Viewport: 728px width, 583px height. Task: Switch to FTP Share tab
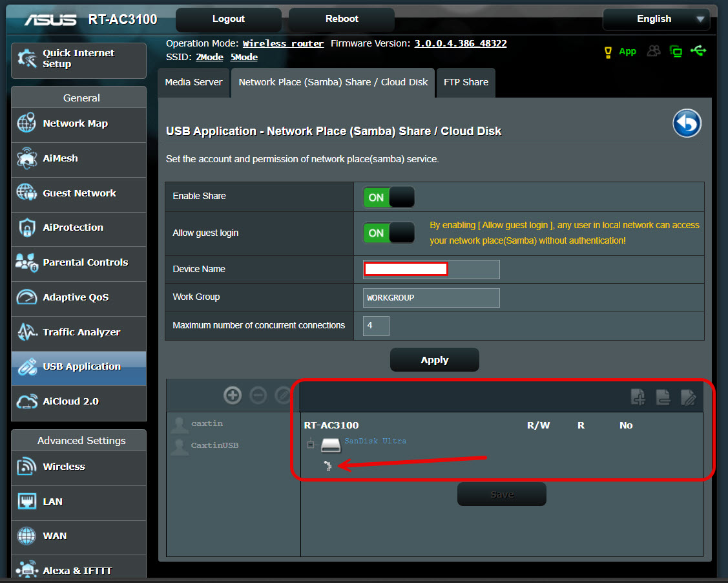tap(466, 82)
